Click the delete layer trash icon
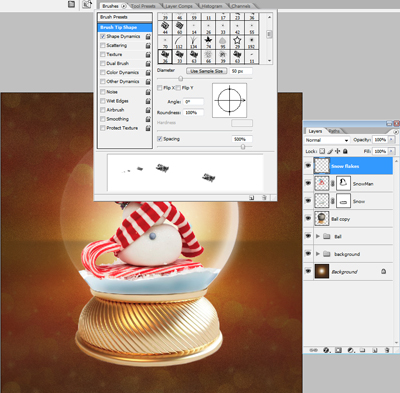400x393 pixels. tap(387, 350)
